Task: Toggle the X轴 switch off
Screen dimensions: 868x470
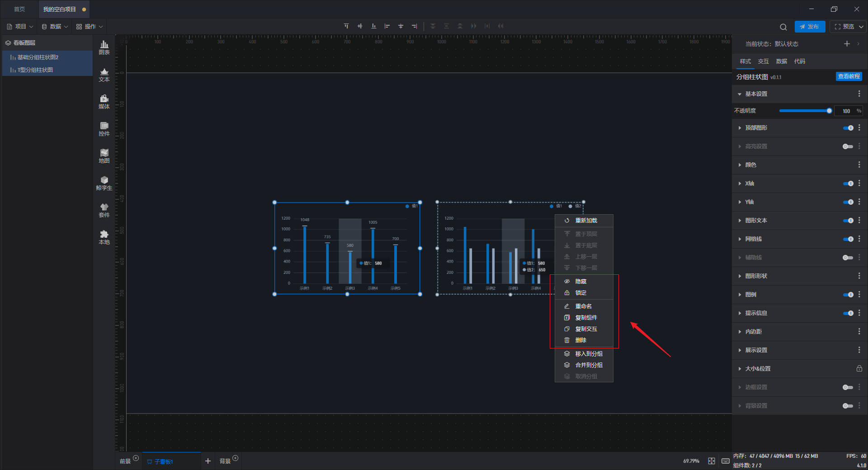Action: pos(848,183)
